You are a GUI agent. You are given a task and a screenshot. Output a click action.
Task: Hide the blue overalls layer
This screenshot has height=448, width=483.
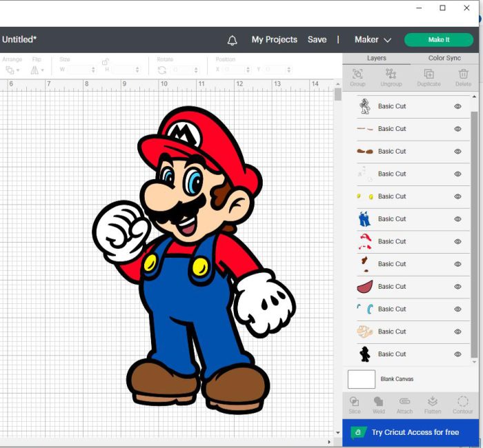click(457, 219)
